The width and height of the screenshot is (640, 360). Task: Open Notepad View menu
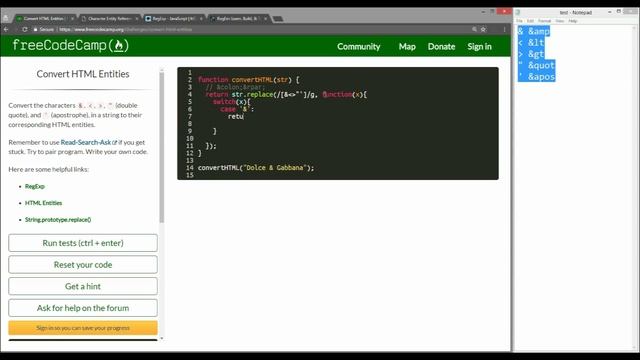pyautogui.click(x=560, y=21)
